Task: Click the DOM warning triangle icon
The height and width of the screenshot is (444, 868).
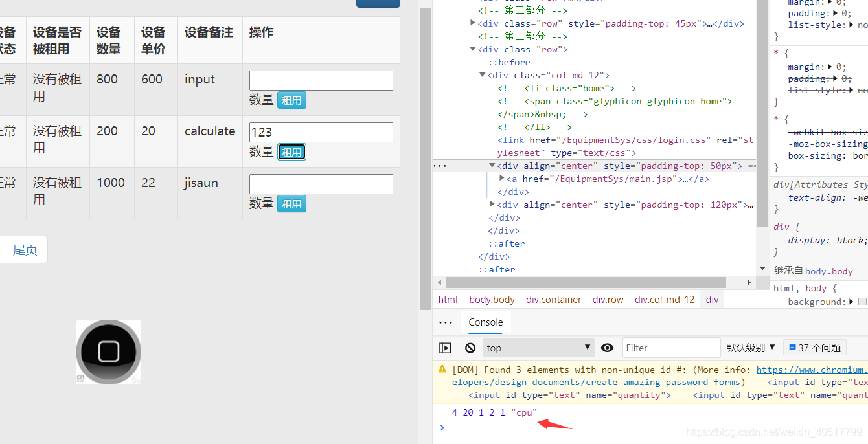Action: click(x=442, y=369)
